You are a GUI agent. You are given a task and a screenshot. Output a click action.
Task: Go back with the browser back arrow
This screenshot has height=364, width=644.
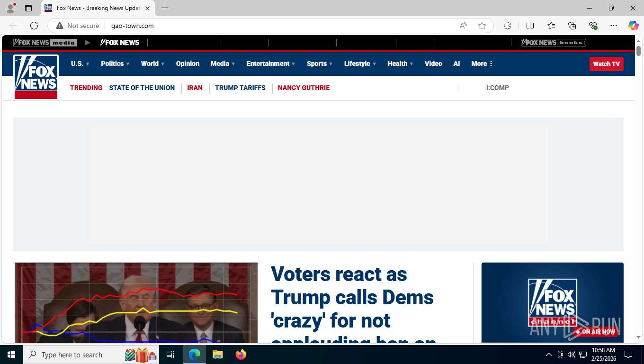(x=13, y=26)
